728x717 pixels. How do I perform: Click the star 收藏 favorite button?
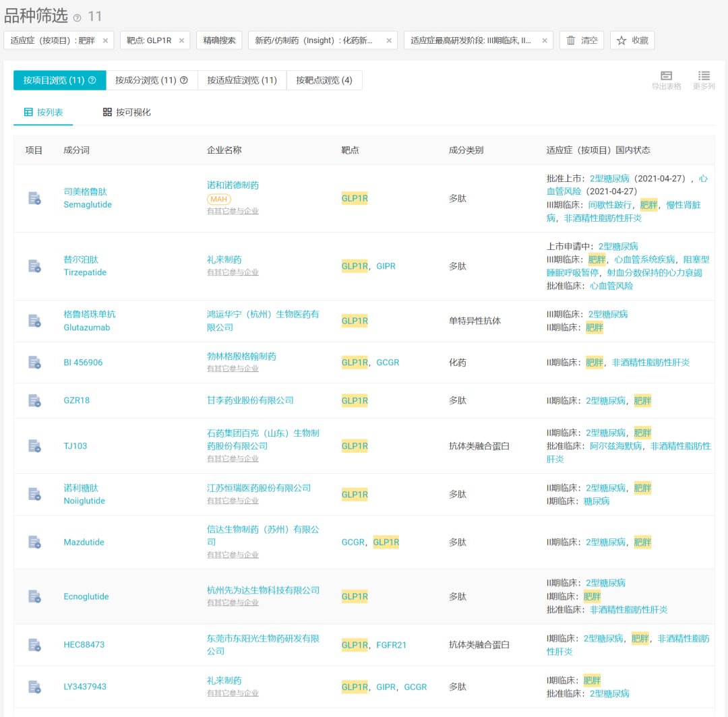coord(632,40)
